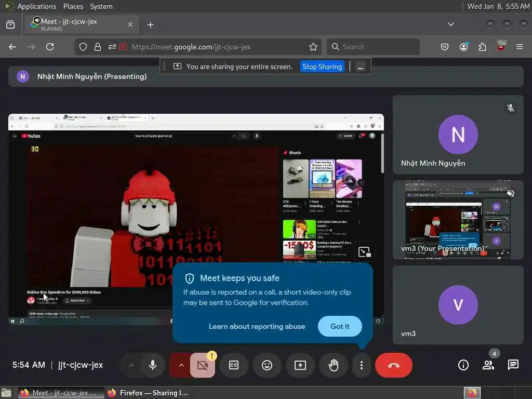532x399 pixels.
Task: Show the people participants panel
Action: point(488,365)
